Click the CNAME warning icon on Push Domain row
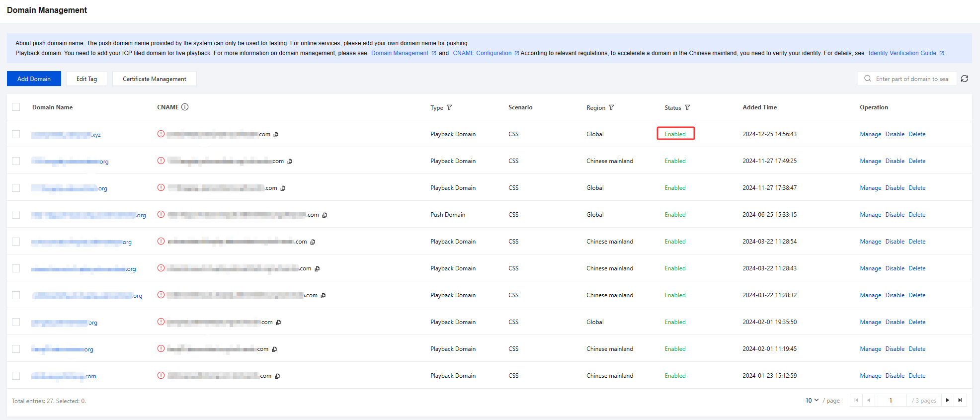Screen dimensions: 980x420 (x=161, y=214)
